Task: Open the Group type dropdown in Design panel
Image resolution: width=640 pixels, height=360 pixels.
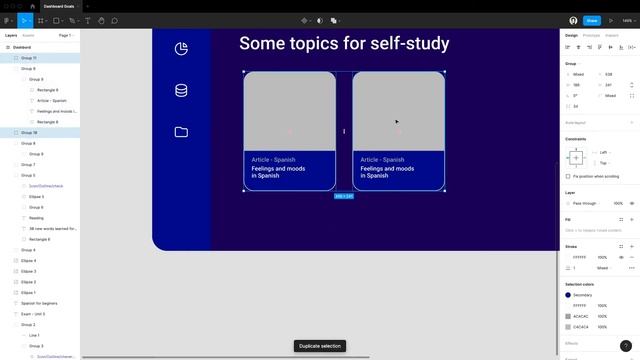Action: click(572, 64)
